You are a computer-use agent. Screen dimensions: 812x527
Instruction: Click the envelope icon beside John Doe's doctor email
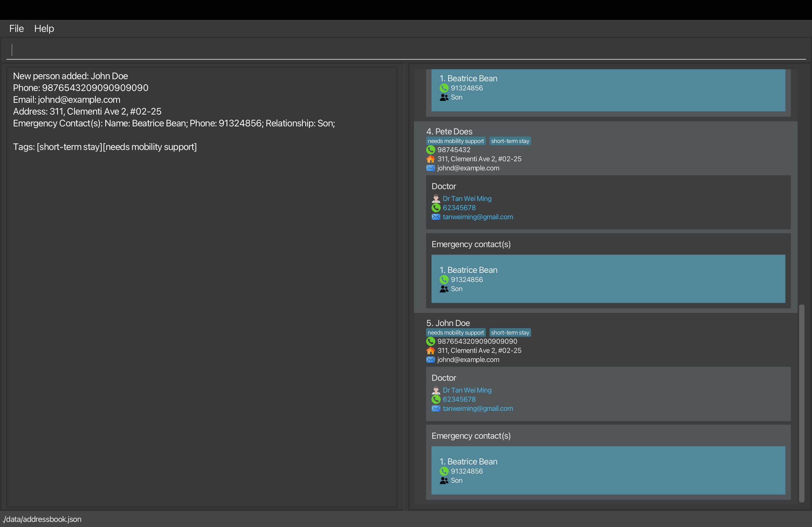[x=436, y=408]
